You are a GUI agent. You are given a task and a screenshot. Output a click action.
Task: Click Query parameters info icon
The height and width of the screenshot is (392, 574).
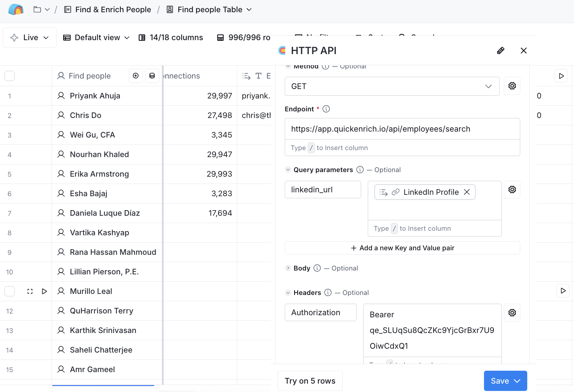click(360, 170)
